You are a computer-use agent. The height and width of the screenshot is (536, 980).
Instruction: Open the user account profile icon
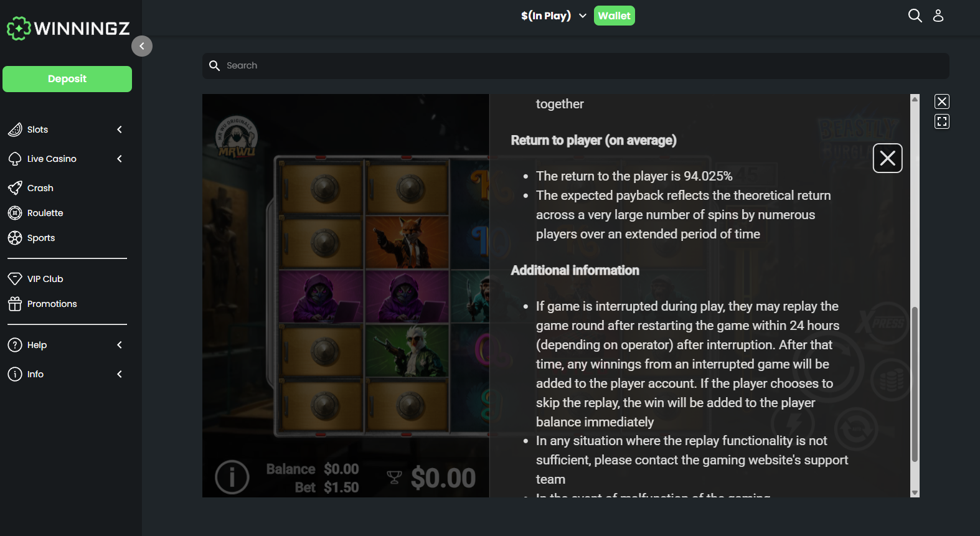(x=938, y=16)
